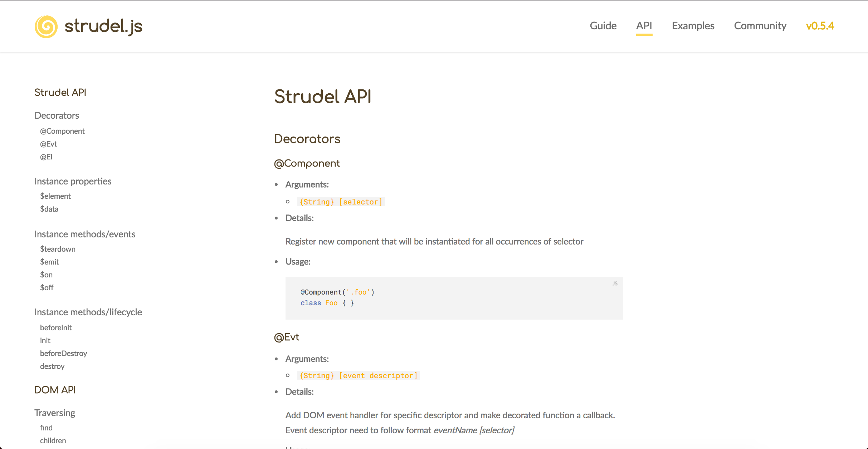The image size is (868, 449).
Task: Jump to the $teardown method docs
Action: click(58, 249)
